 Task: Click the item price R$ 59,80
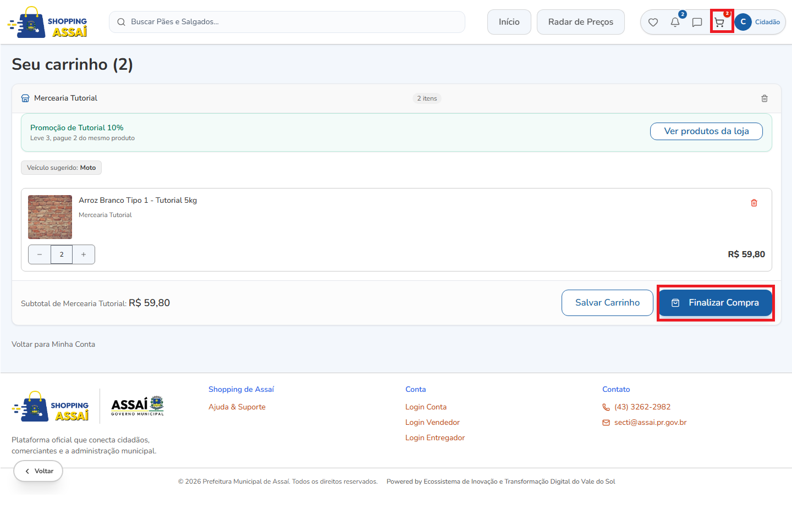[x=746, y=254]
